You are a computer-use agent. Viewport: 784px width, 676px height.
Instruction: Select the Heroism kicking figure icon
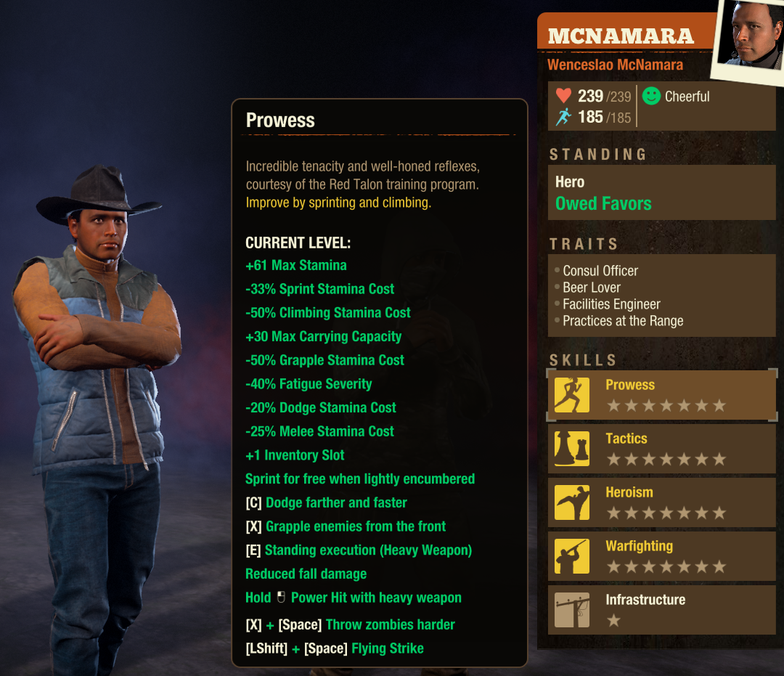(x=571, y=502)
